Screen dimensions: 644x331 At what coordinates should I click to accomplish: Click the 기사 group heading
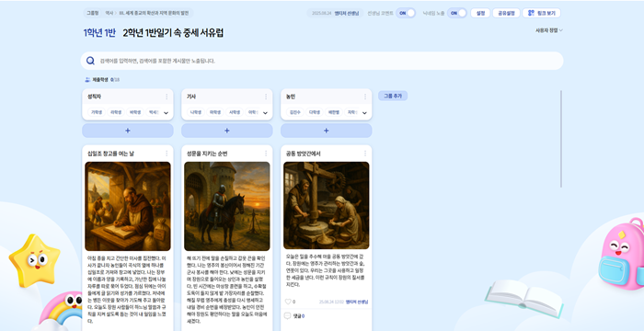coord(191,97)
